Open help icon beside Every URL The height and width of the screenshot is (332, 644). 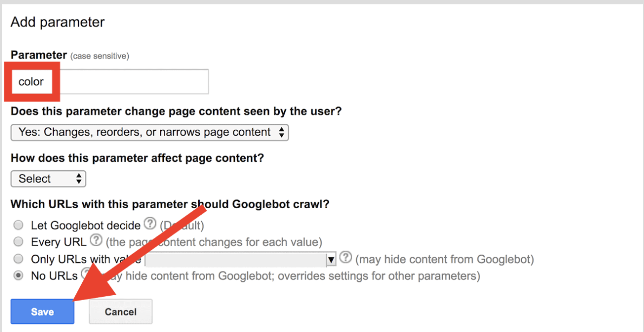click(96, 240)
